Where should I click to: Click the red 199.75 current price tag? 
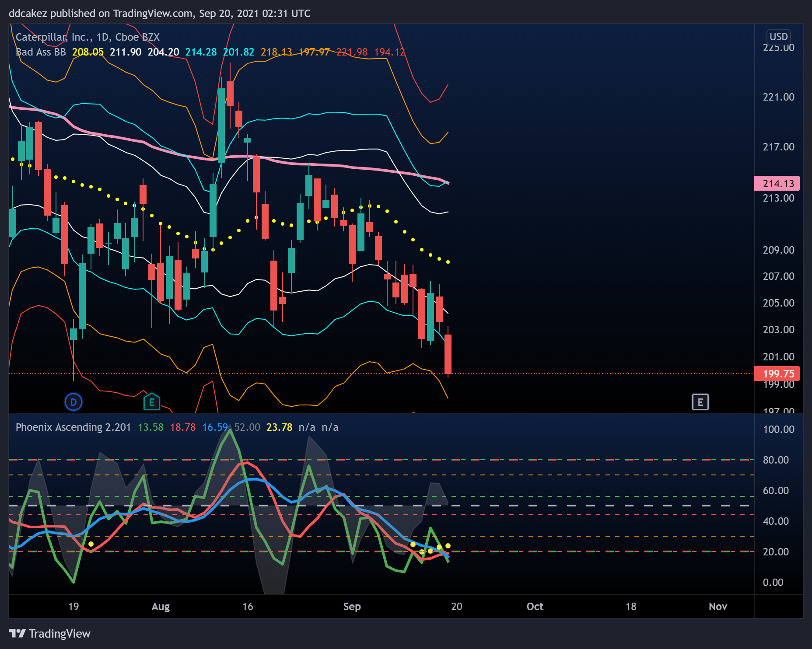point(777,373)
